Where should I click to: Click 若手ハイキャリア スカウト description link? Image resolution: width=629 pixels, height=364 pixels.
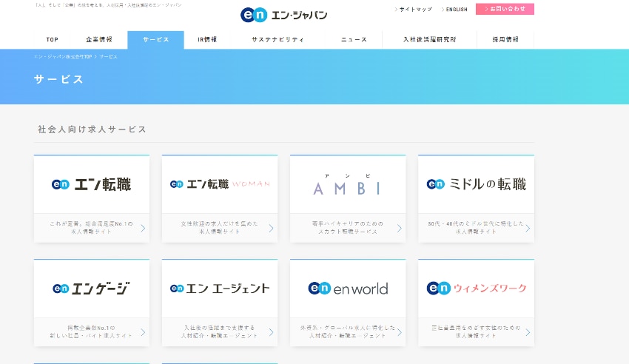pos(347,228)
